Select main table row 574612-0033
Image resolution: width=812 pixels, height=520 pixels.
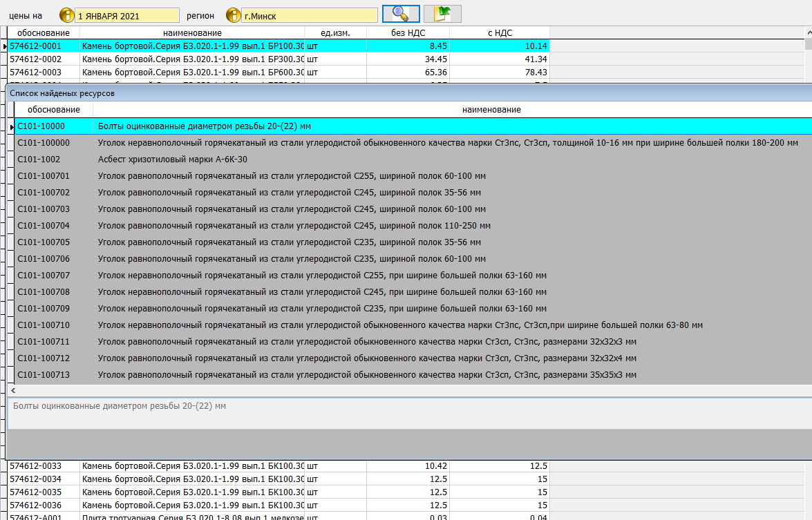278,466
